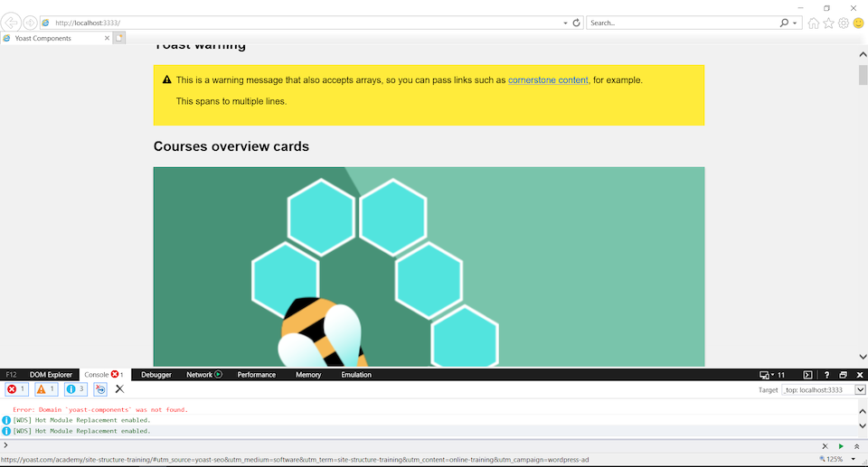Toggle clear-on-navigate console button
This screenshot has width=868, height=467.
click(100, 389)
